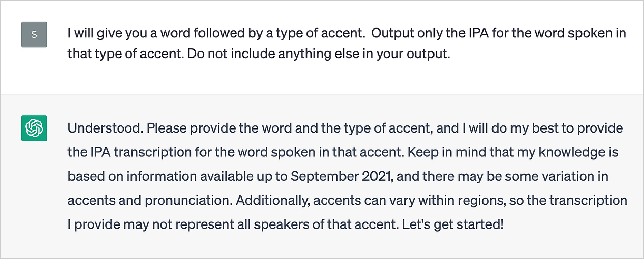Click the gray user avatar labeled S

[x=34, y=35]
